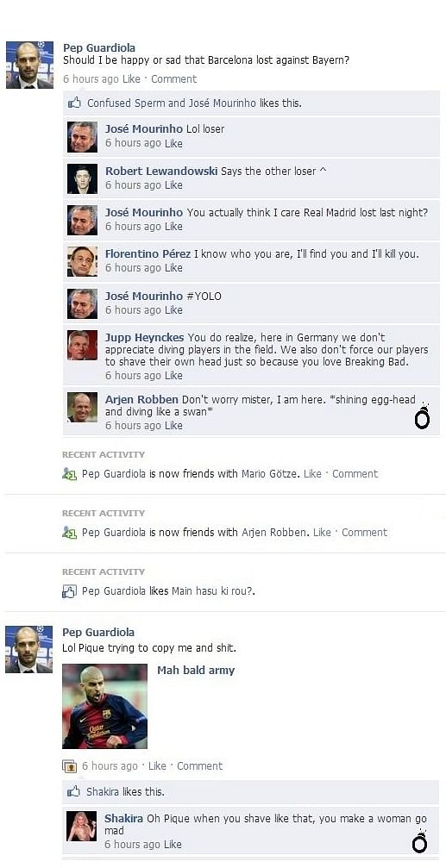Click the photo icon beside the Pique post timestamp
The height and width of the screenshot is (868, 446).
[69, 766]
